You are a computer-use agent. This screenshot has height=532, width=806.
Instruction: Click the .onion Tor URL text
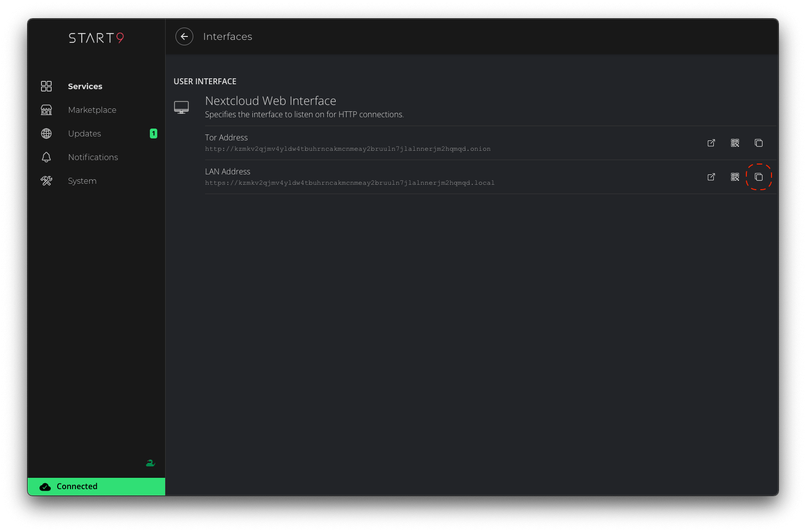[x=348, y=149]
